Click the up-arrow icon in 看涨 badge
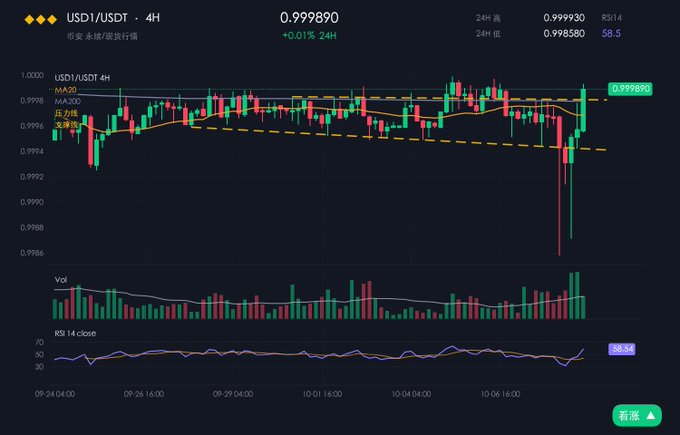 651,416
